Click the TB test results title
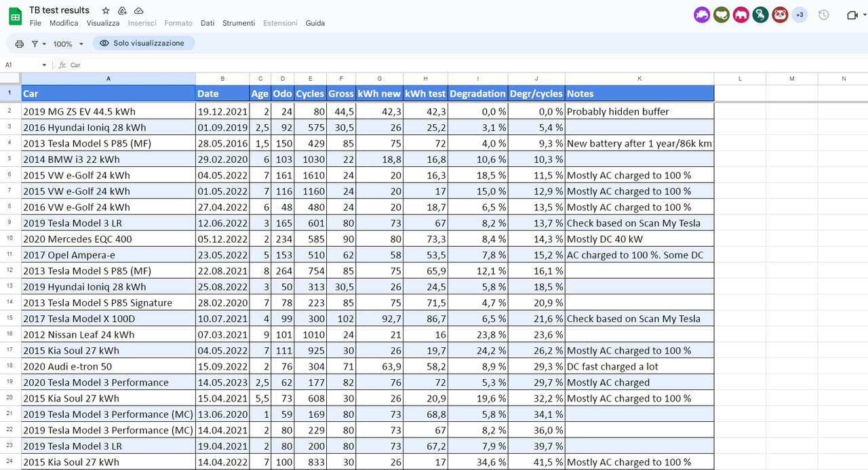 [59, 10]
